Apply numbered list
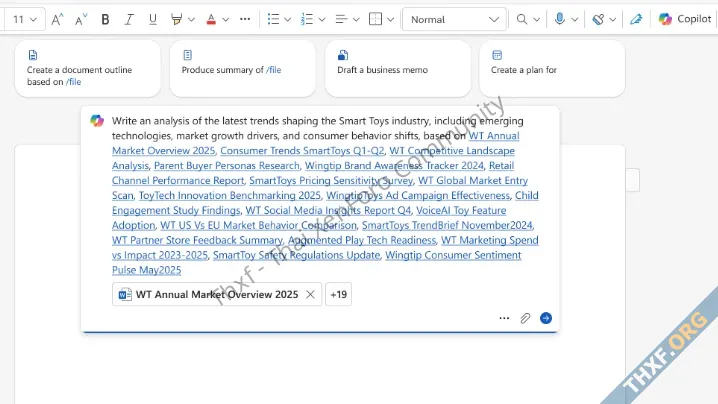Image resolution: width=718 pixels, height=404 pixels. point(307,19)
